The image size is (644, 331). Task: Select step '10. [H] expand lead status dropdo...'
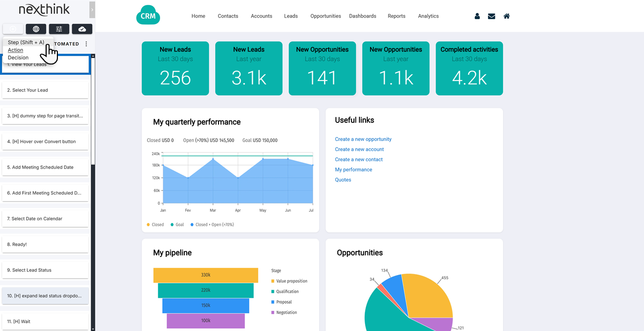45,296
